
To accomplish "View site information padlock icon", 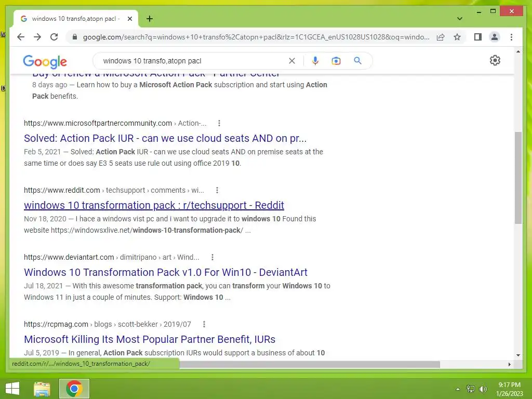I will point(75,37).
